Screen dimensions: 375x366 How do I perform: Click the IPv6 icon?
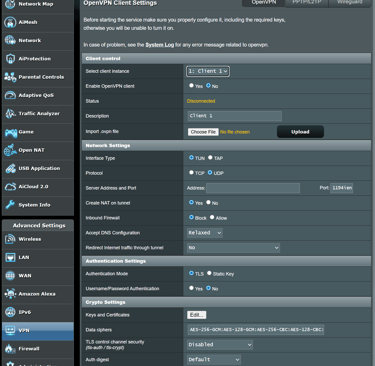[10, 312]
